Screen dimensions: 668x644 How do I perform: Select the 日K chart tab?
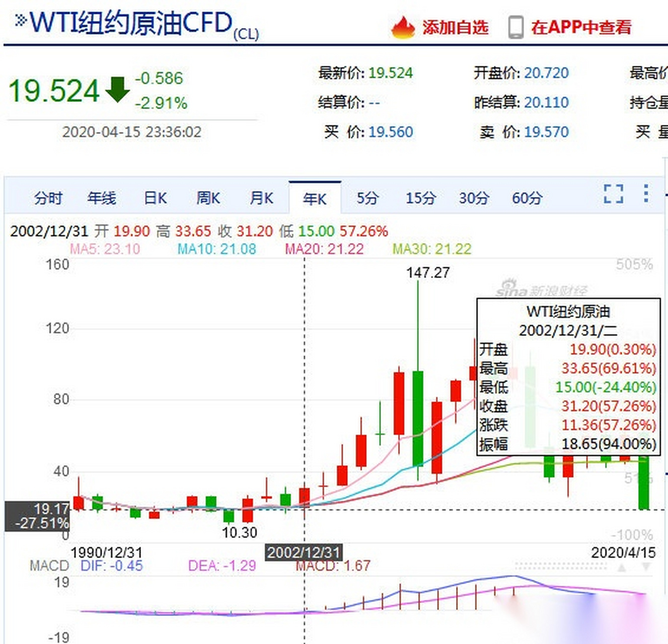(155, 198)
